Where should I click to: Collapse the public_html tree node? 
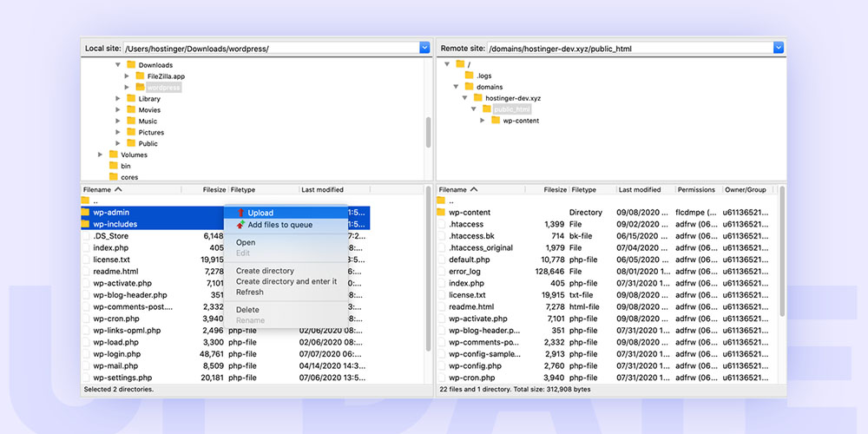click(x=473, y=109)
